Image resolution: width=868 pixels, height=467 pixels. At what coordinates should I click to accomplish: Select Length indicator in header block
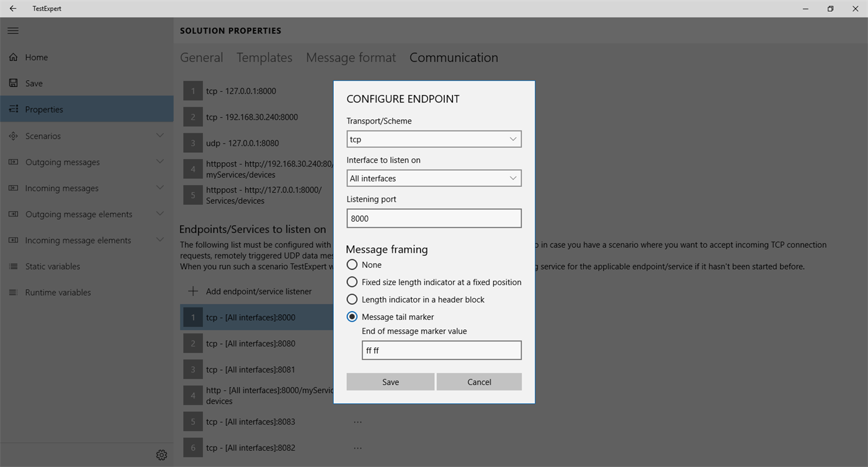(352, 299)
